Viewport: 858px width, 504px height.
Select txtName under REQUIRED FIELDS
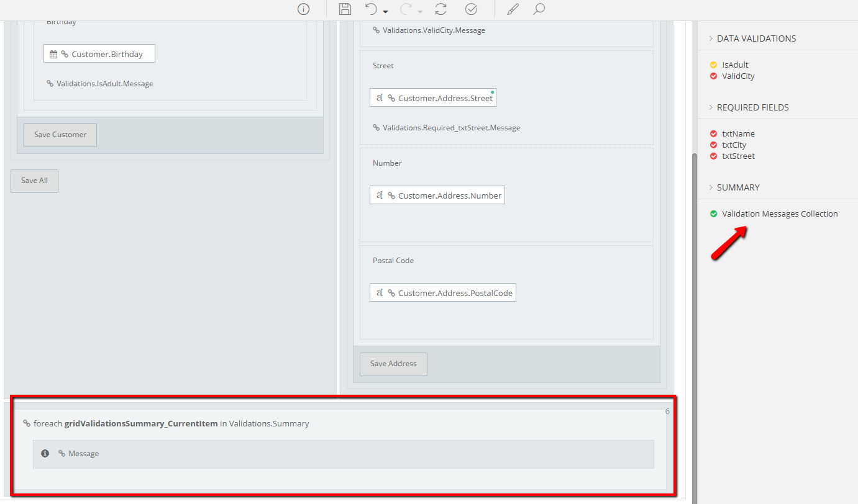pos(739,133)
